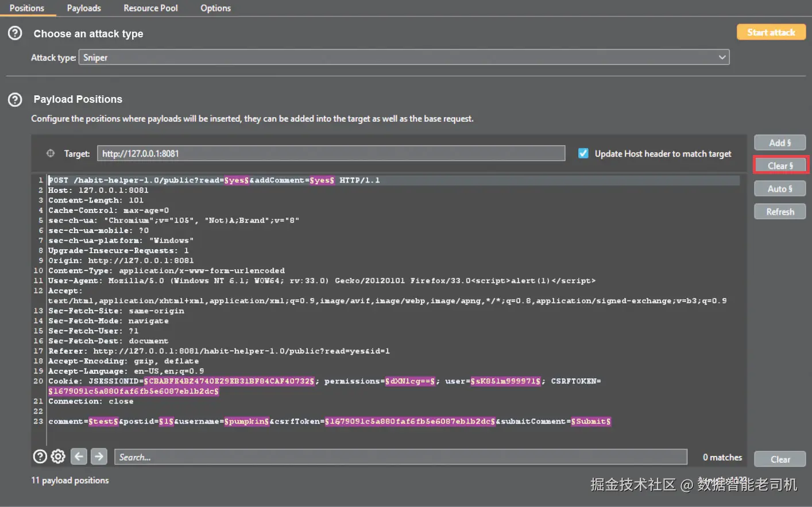Focus the Search field below the request
The height and width of the screenshot is (507, 812).
click(x=401, y=457)
